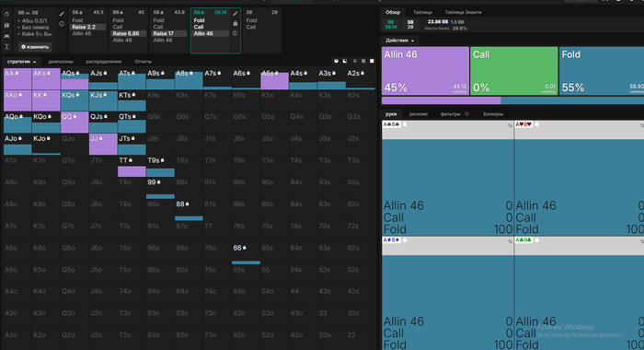Image resolution: width=644 pixels, height=350 pixels.
Task: Click lock icon on A♦8♦ hand card
Action: (x=405, y=240)
